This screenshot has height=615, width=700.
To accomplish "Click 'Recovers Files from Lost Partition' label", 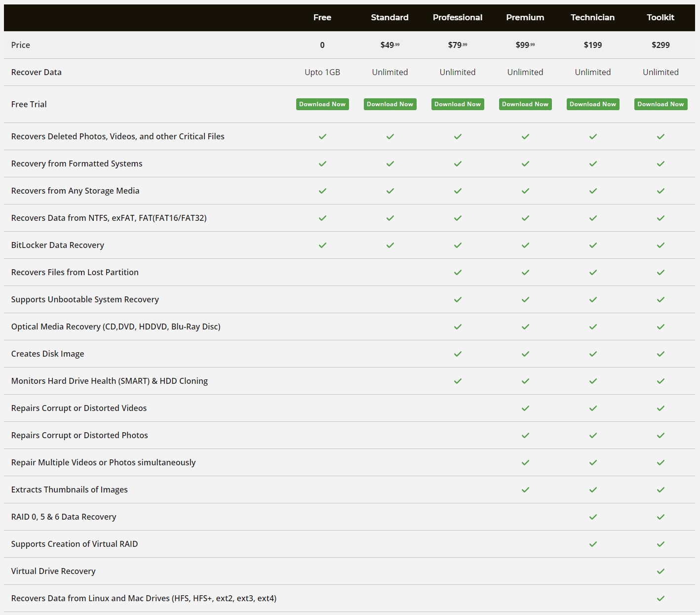I will pos(75,272).
